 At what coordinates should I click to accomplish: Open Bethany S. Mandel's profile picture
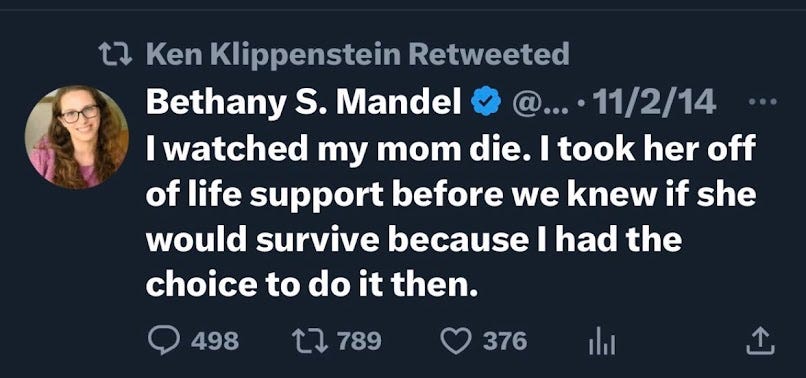(x=77, y=137)
